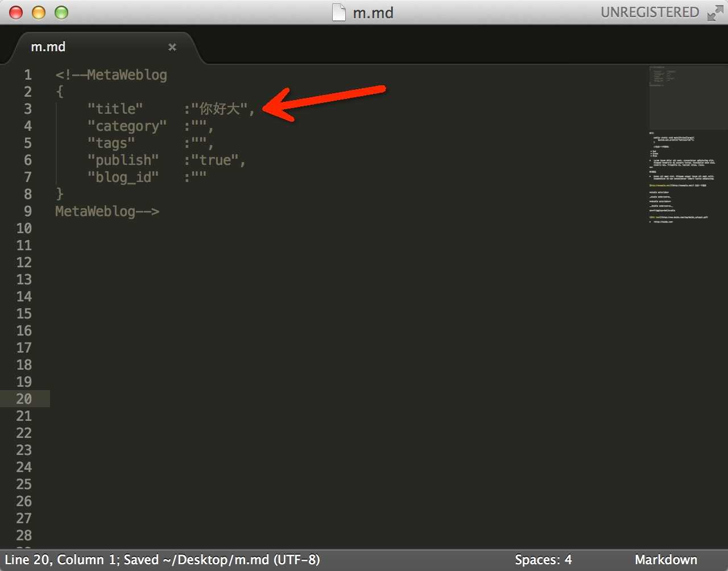Click line number 20 in gutter
The height and width of the screenshot is (571, 728).
[x=24, y=399]
